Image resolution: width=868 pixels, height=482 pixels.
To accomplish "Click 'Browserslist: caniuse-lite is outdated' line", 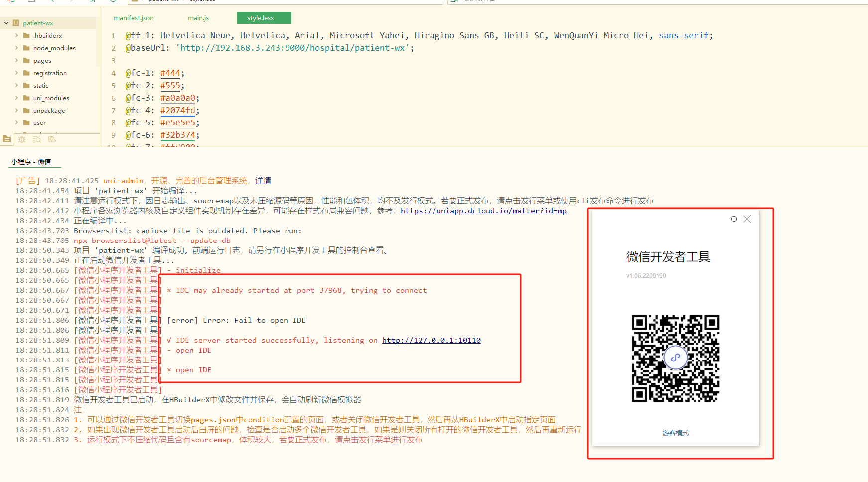I will pyautogui.click(x=188, y=231).
